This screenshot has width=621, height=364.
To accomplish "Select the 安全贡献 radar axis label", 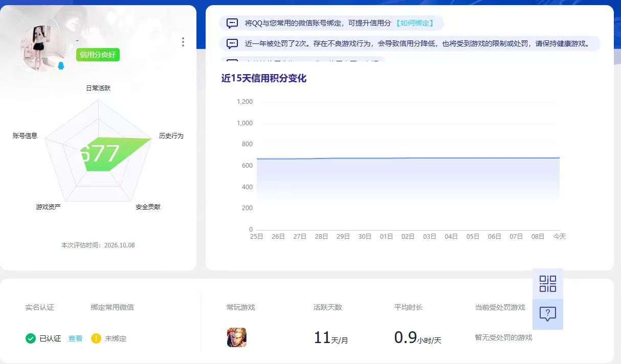I will (x=148, y=207).
